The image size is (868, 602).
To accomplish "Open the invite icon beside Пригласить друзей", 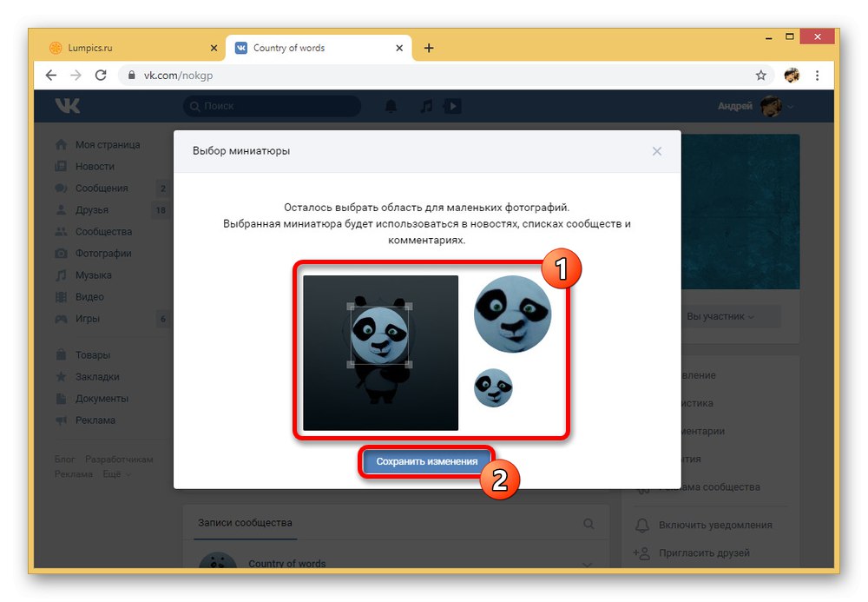I will [641, 552].
